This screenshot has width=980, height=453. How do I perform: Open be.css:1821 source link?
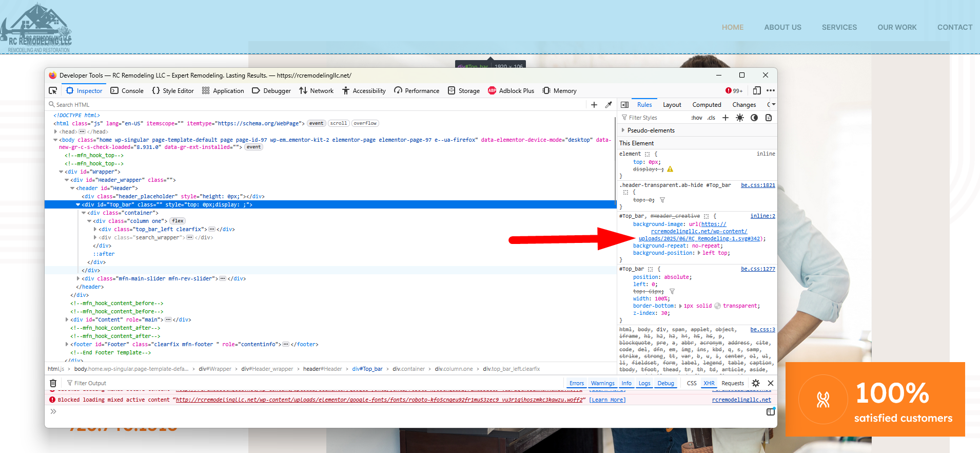[x=758, y=185]
